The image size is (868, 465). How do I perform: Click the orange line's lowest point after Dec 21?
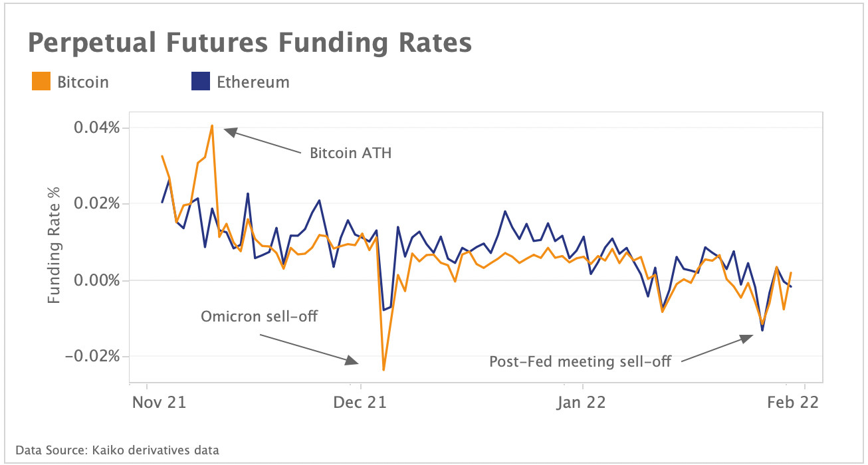[383, 369]
